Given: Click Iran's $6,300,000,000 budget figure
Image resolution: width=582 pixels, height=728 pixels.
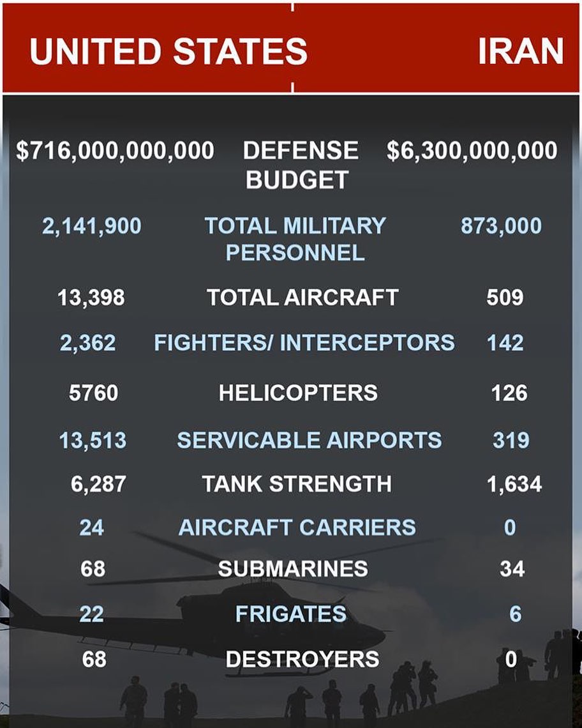Looking at the screenshot, I should point(472,151).
